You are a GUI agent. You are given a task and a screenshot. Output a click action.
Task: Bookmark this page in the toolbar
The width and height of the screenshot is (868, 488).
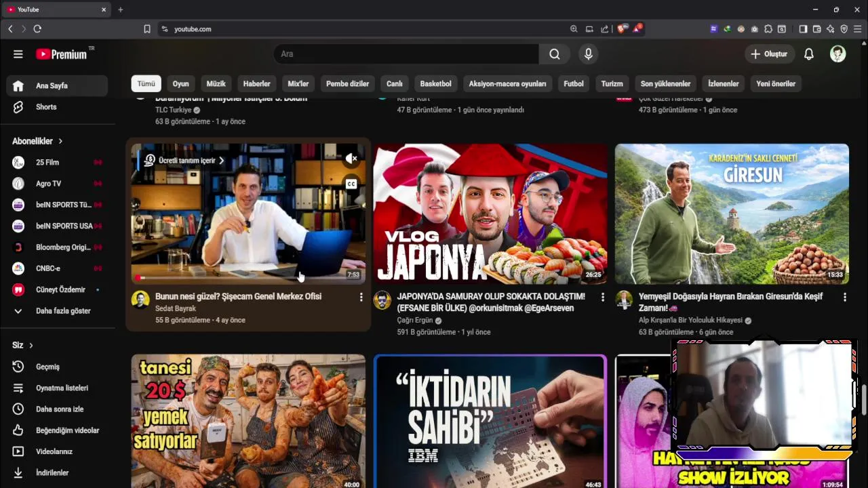click(x=147, y=29)
